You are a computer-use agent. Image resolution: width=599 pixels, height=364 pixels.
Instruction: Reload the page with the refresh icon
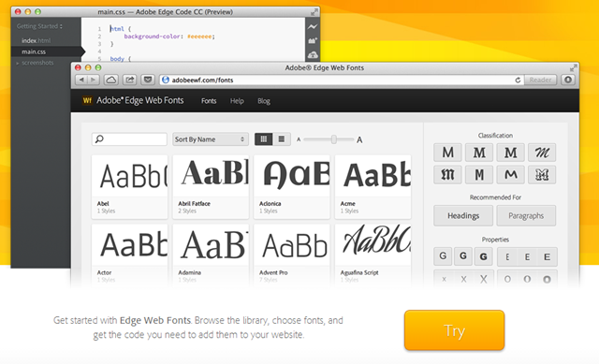pos(518,80)
